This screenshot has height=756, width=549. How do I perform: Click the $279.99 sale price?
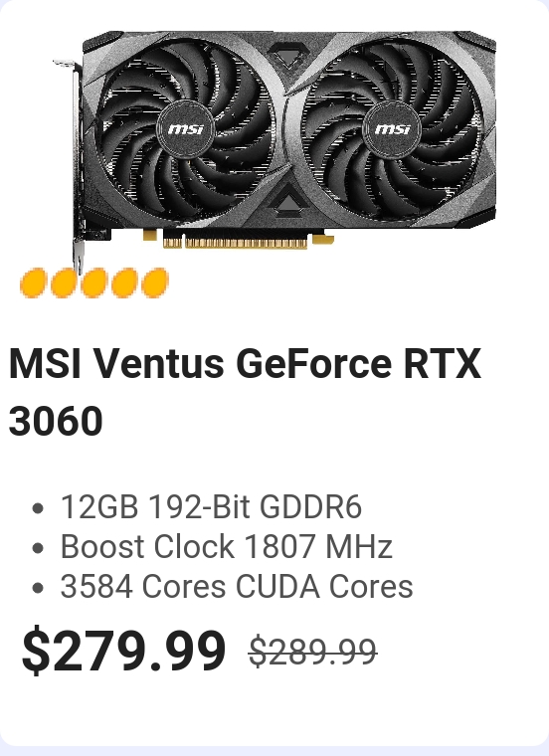coord(124,650)
